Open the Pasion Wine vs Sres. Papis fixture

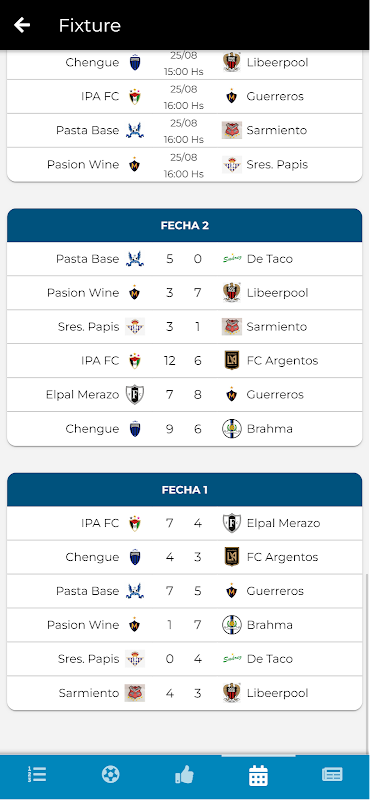(185, 165)
